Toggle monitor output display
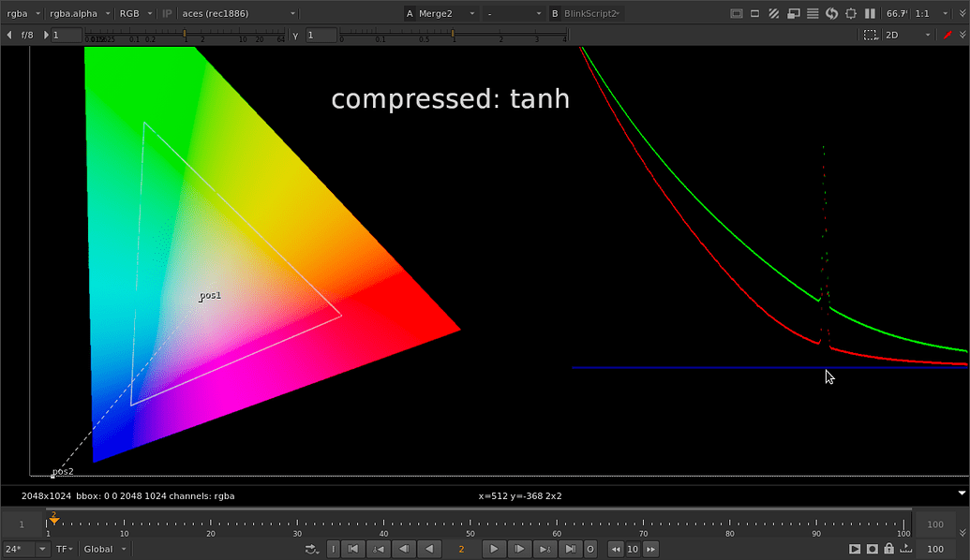970x560 pixels. point(793,13)
